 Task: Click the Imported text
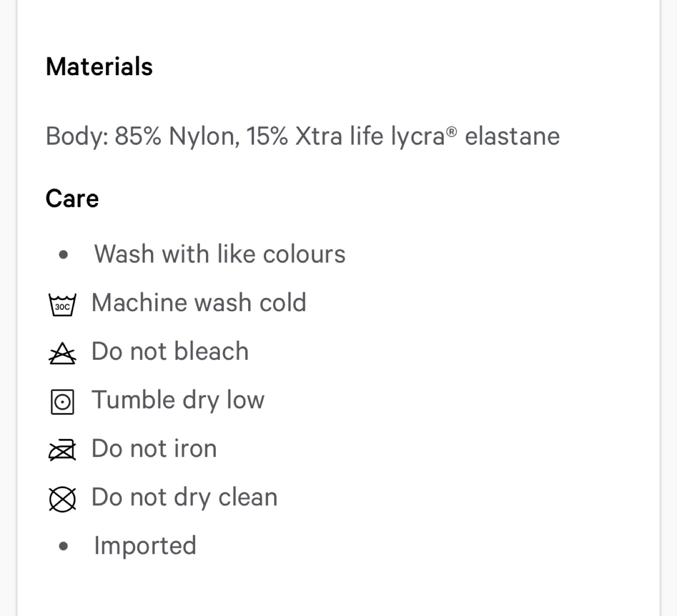point(145,546)
